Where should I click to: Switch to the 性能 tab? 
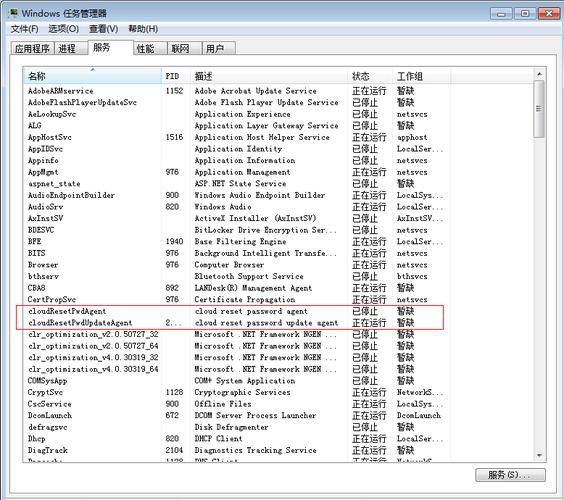click(150, 49)
